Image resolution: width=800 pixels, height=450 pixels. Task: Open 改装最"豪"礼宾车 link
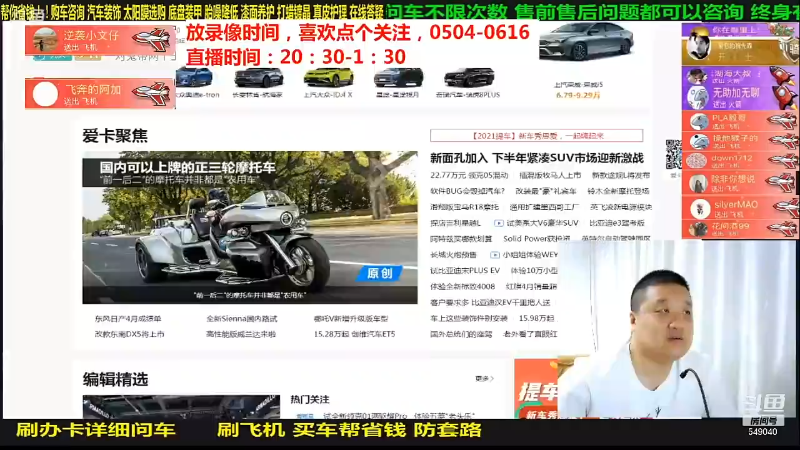(x=545, y=191)
